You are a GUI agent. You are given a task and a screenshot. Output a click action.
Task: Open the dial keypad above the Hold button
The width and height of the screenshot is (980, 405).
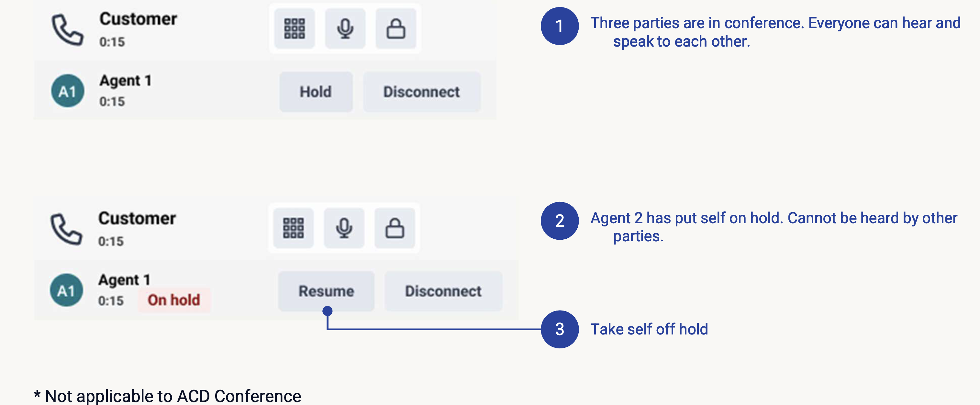point(295,28)
